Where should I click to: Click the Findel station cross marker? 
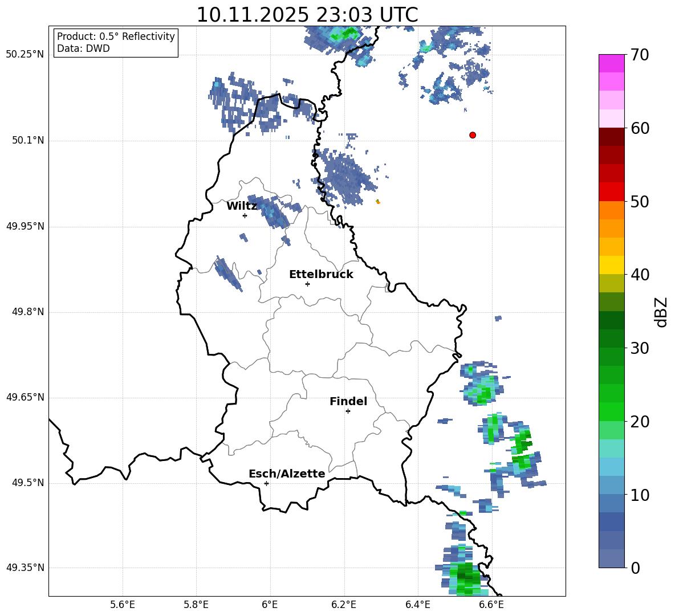pos(348,411)
